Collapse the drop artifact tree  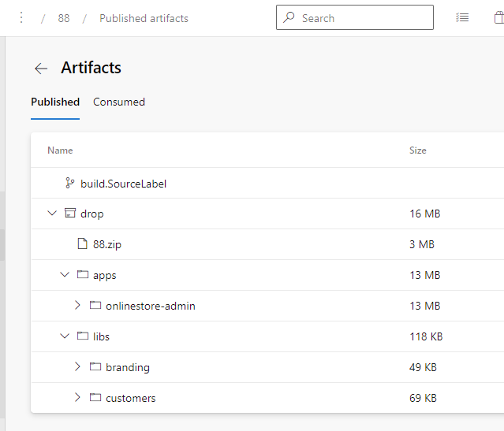point(52,214)
